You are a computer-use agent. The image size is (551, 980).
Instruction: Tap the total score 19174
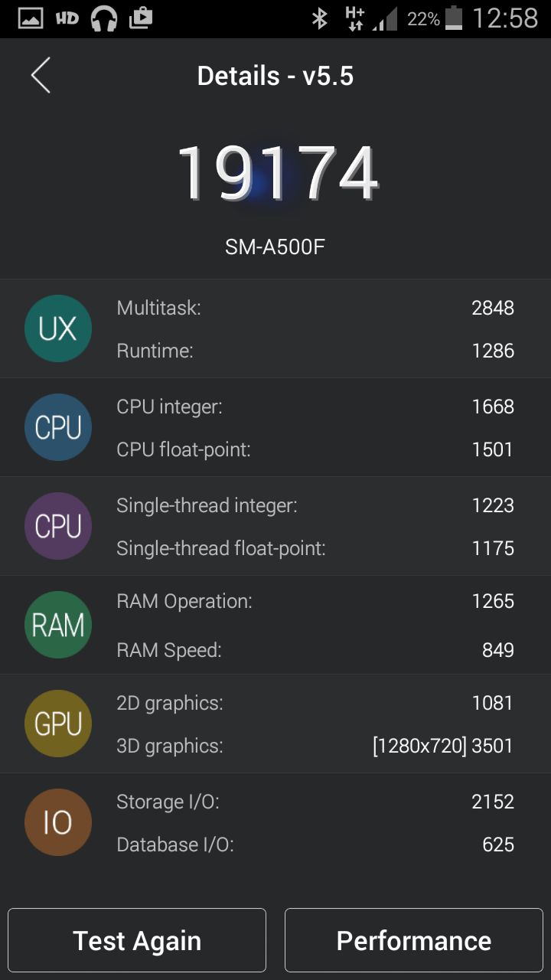click(277, 173)
